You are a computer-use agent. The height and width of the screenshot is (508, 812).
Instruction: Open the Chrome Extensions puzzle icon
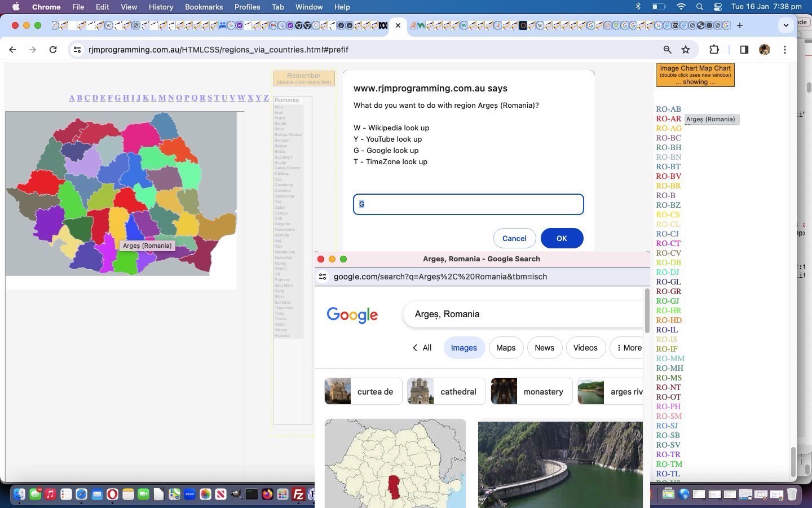pyautogui.click(x=714, y=50)
